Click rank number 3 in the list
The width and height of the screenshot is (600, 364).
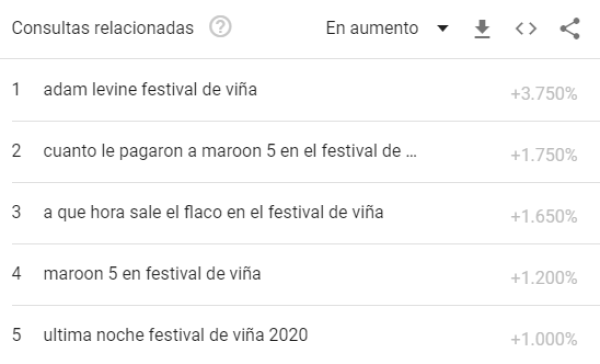16,212
